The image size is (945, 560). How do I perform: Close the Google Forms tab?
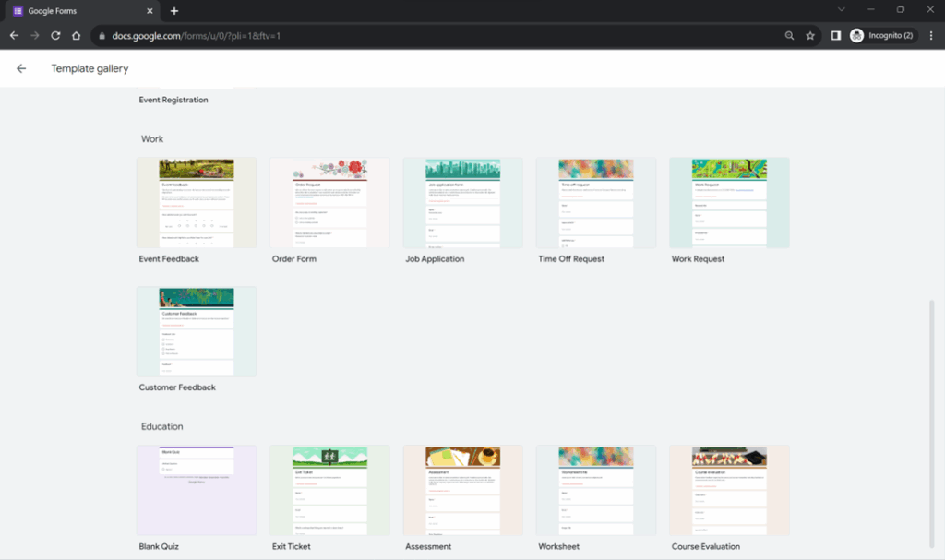(x=150, y=11)
